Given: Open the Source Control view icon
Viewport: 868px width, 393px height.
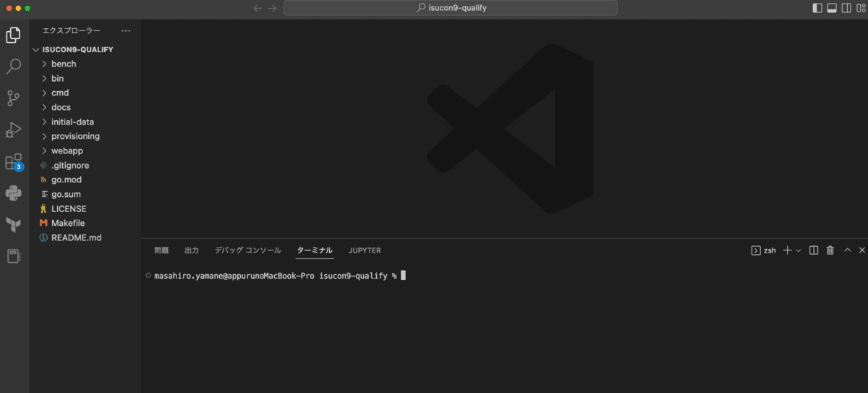Looking at the screenshot, I should pyautogui.click(x=13, y=98).
